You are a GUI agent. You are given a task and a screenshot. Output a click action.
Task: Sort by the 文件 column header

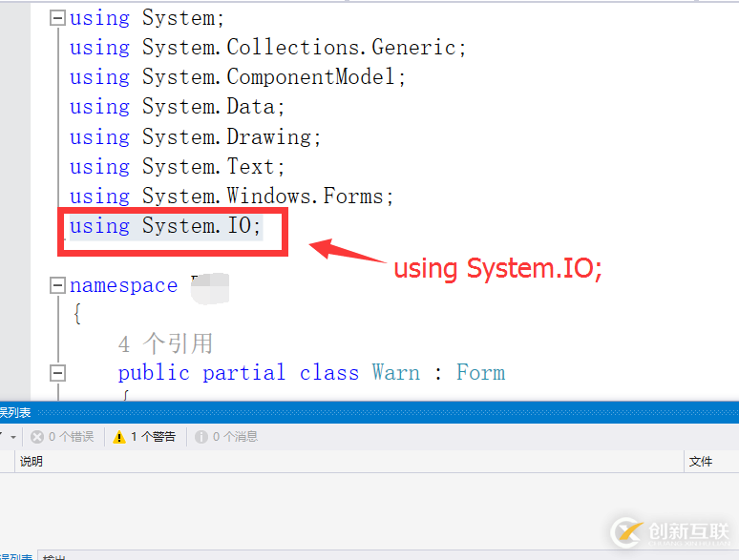tap(701, 461)
